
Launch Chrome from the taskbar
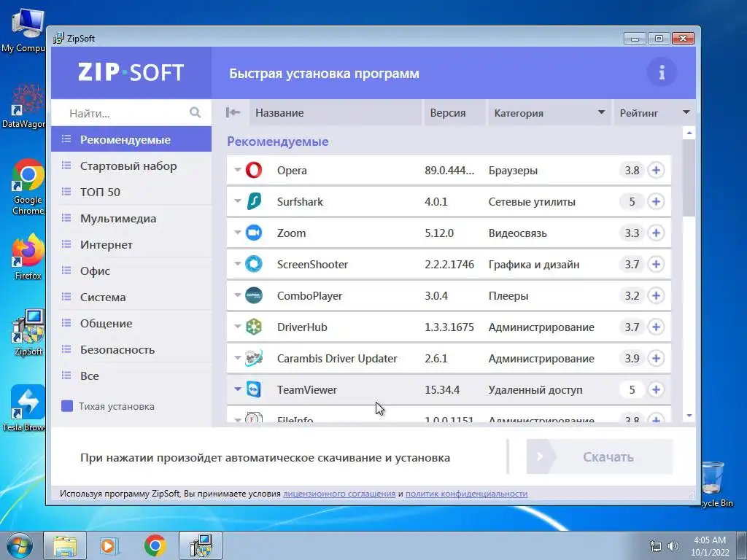pos(155,545)
